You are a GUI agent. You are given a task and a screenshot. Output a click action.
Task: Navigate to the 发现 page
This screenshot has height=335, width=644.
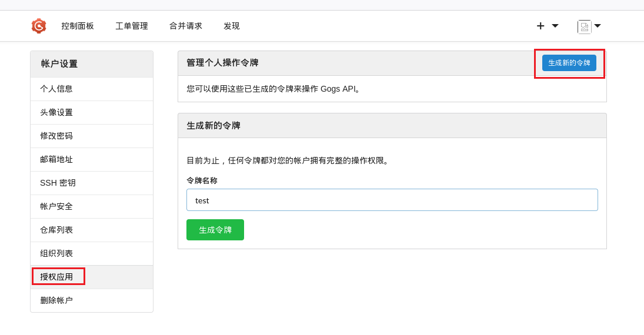coord(232,26)
